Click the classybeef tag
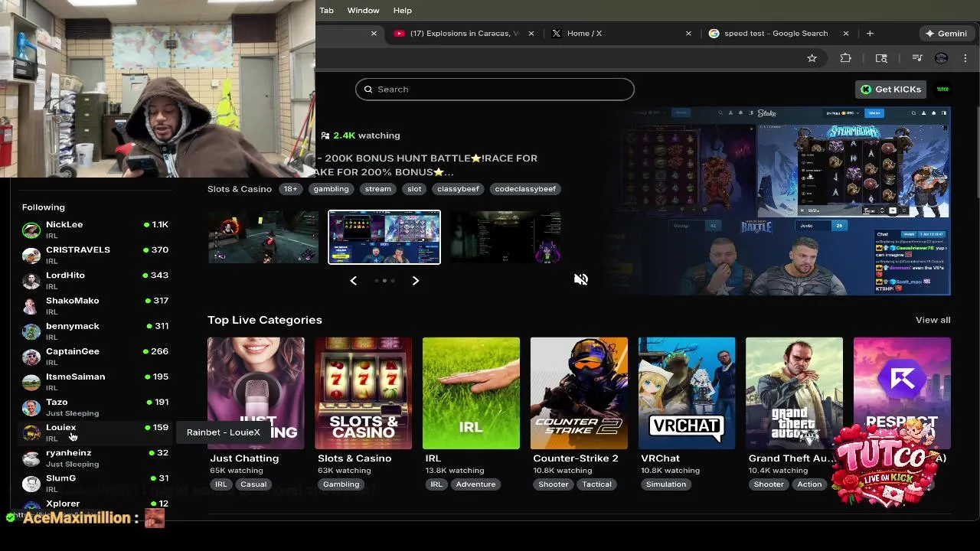Viewport: 980px width, 551px height. pyautogui.click(x=459, y=189)
